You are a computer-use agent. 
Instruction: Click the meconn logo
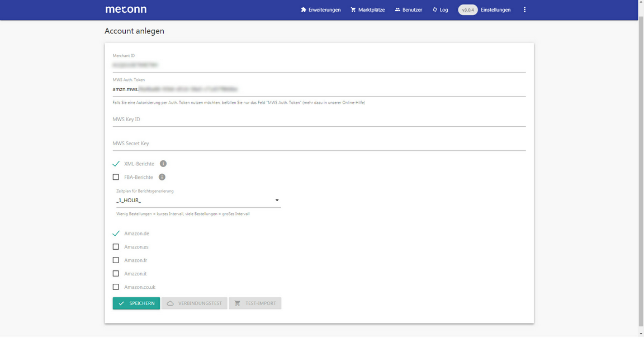[x=126, y=9]
